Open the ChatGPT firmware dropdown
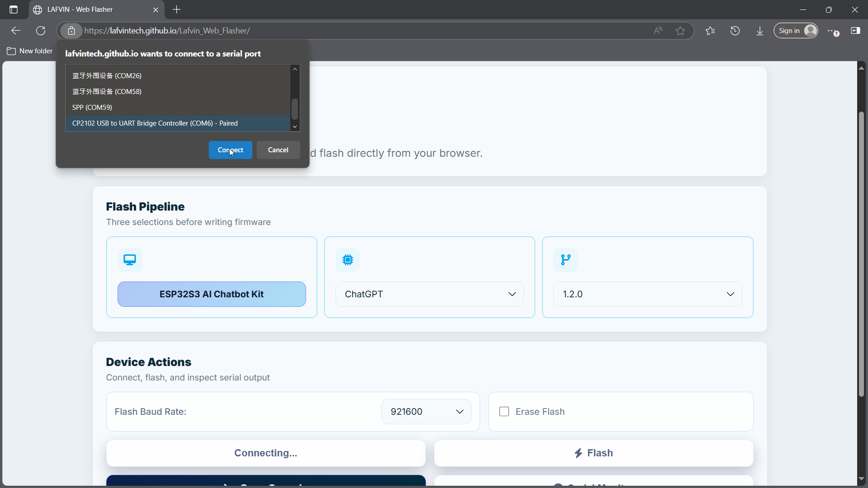This screenshot has height=488, width=868. (429, 294)
